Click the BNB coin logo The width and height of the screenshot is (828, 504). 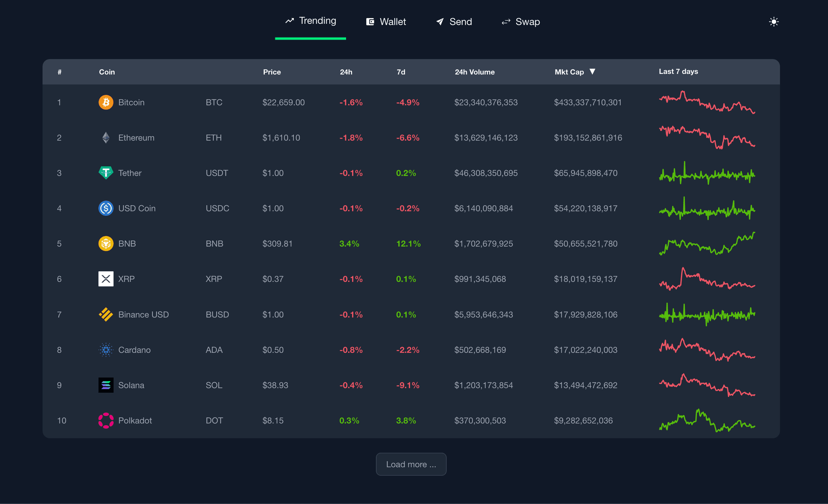[106, 244]
